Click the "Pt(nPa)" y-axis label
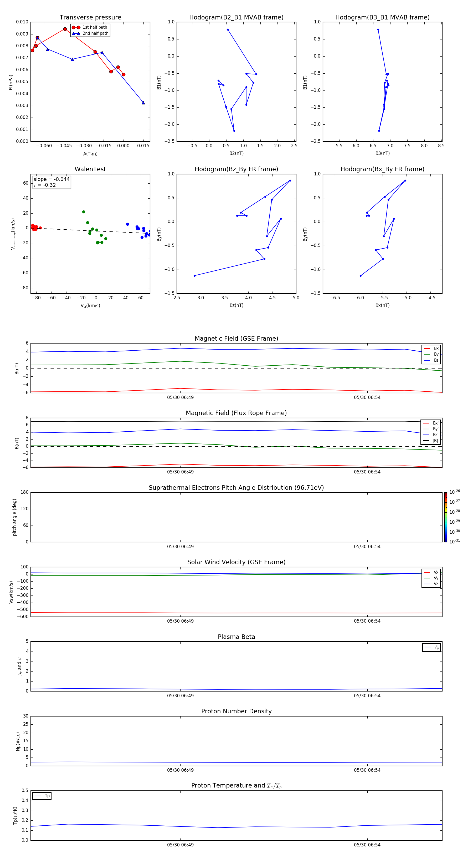Image resolution: width=473 pixels, height=868 pixels. tap(11, 82)
